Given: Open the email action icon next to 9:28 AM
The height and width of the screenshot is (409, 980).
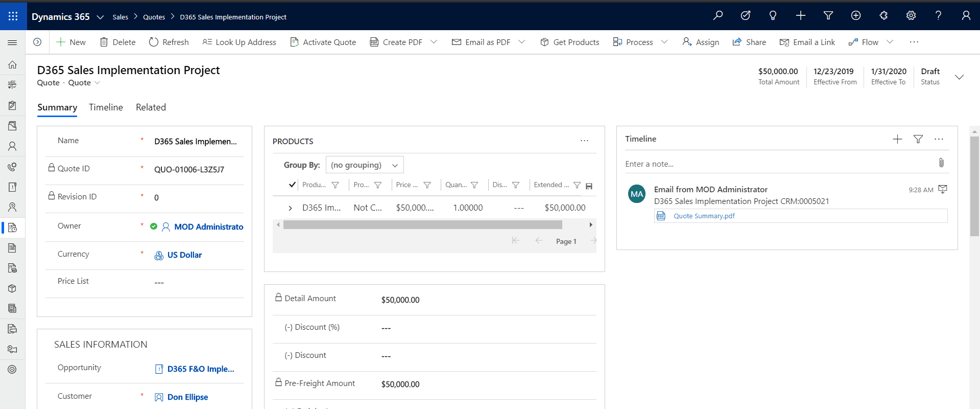Looking at the screenshot, I should 943,189.
